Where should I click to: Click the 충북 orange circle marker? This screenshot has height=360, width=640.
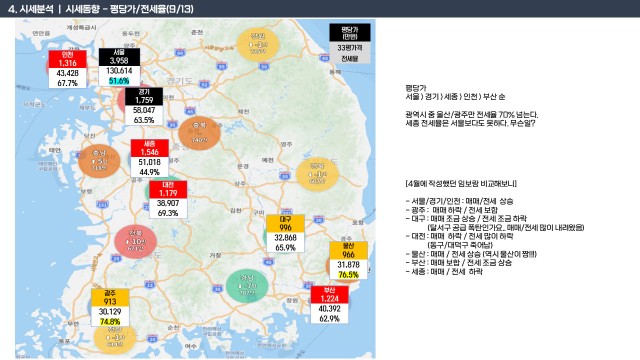tap(200, 133)
